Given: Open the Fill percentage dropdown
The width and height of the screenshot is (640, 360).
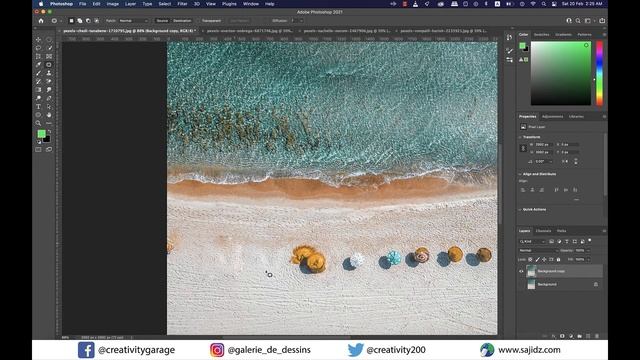Looking at the screenshot, I should (x=588, y=259).
